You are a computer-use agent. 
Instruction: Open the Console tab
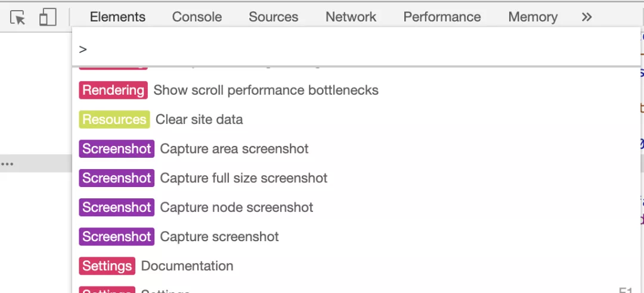tap(197, 17)
